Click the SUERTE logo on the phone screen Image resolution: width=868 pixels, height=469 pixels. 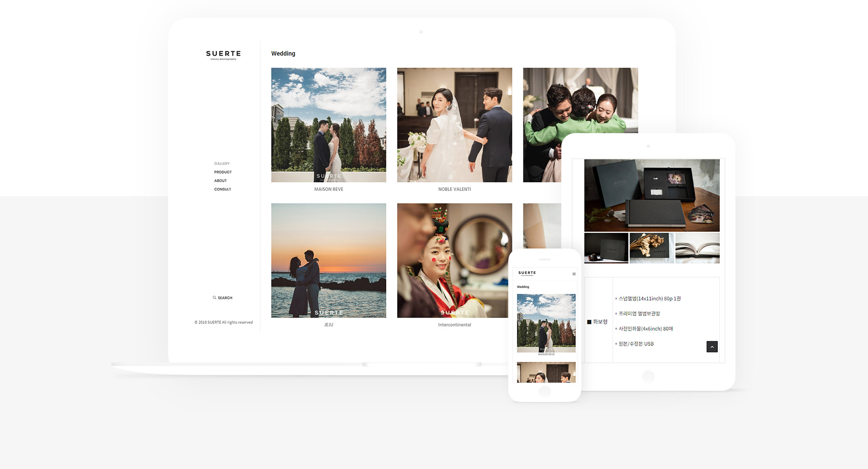(x=527, y=273)
